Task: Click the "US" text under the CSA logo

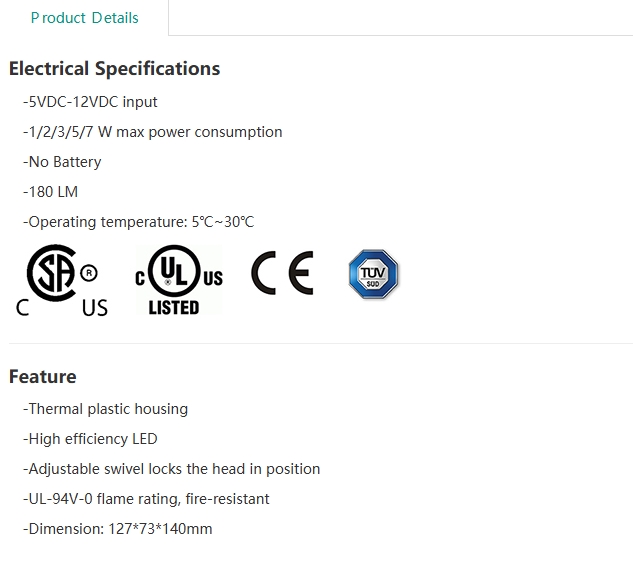Action: click(x=95, y=308)
